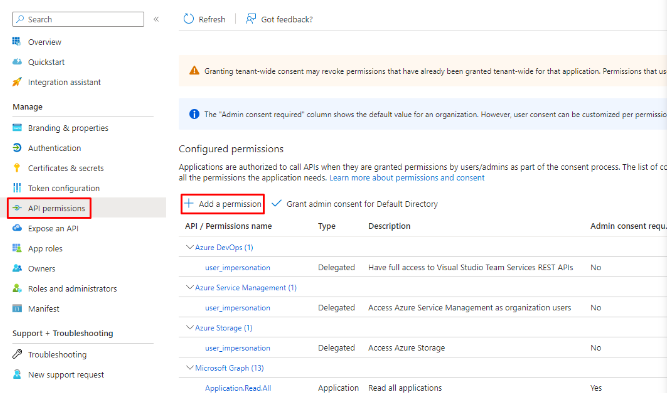Click the Got feedback person icon
This screenshot has width=667, height=393.
[x=251, y=19]
